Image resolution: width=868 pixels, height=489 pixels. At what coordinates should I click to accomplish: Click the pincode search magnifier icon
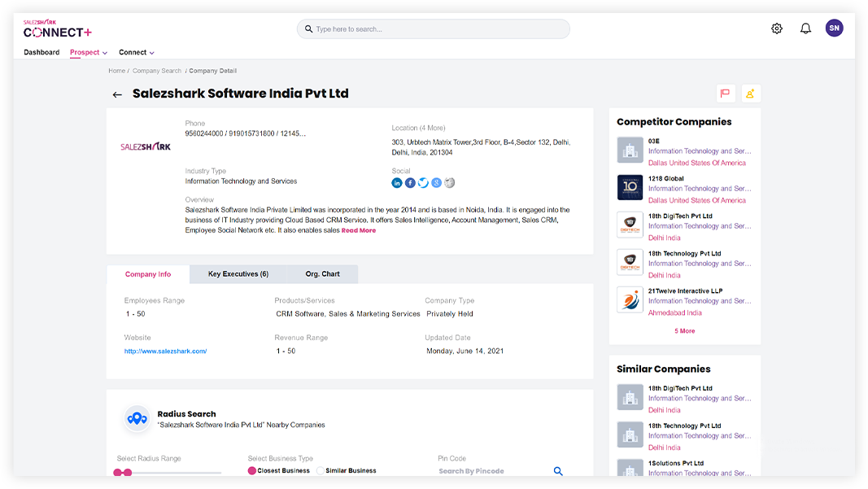[x=558, y=471]
